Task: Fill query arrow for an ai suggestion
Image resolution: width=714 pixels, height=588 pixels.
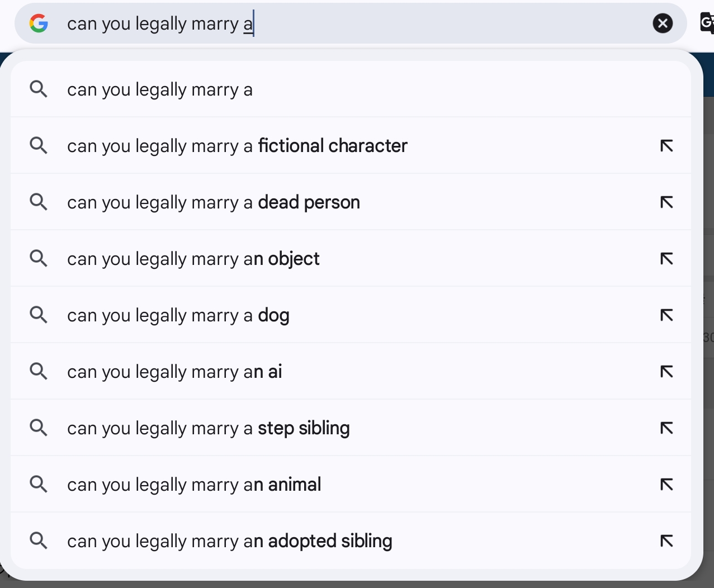Action: tap(666, 372)
